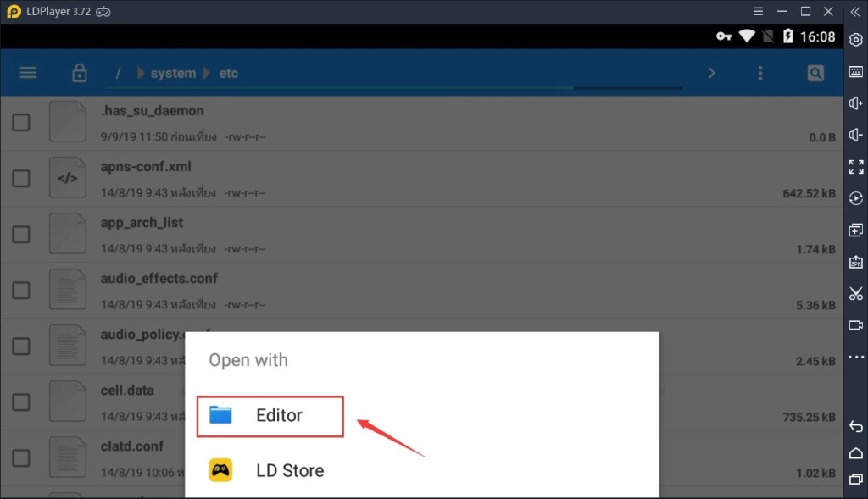Open Android recent apps button

click(856, 479)
